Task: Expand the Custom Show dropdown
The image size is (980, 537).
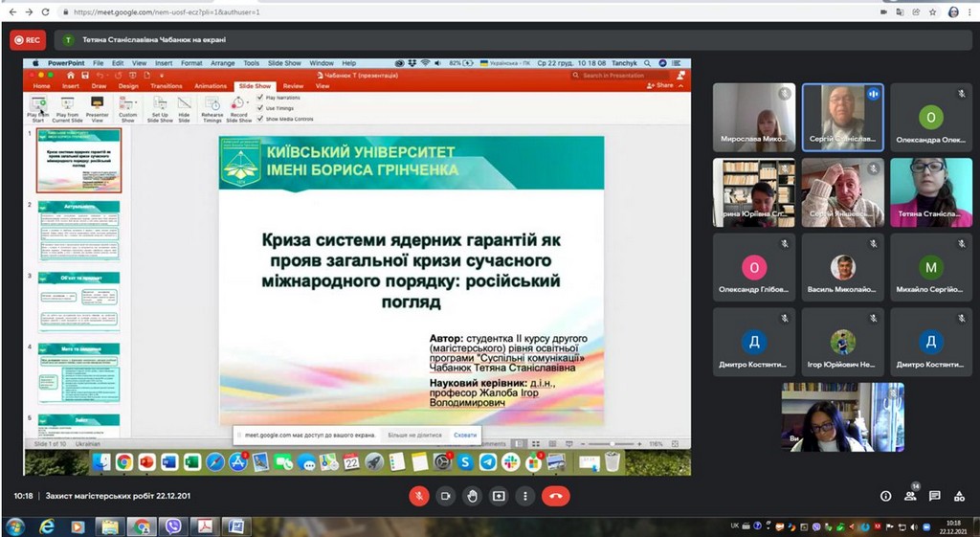Action: 128,108
